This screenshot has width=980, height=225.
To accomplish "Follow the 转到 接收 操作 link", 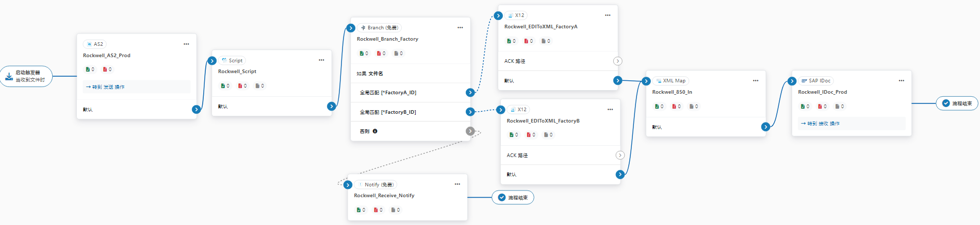I will (821, 124).
